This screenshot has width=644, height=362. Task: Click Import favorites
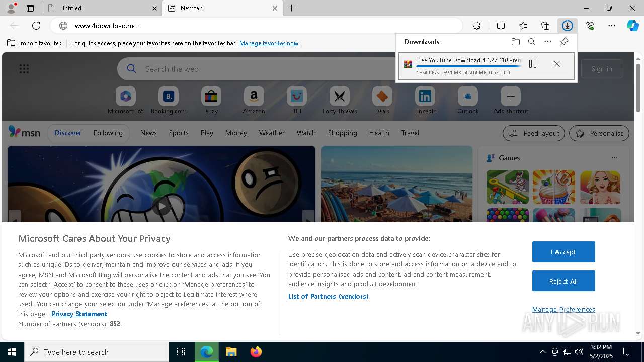[34, 43]
